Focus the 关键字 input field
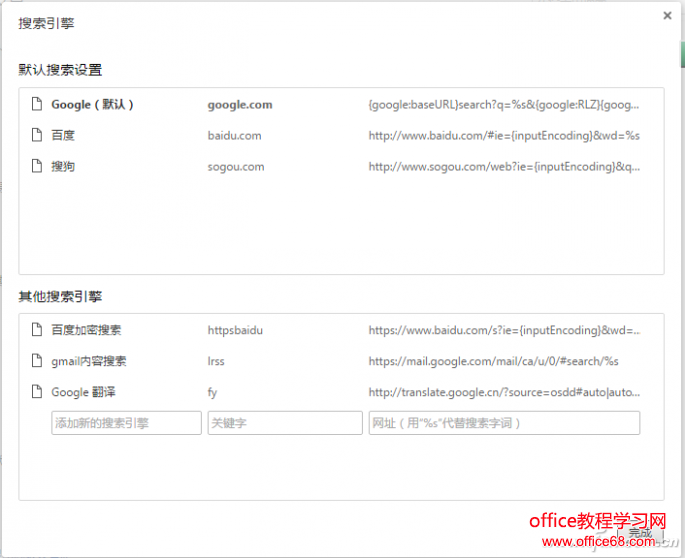This screenshot has height=558, width=685. pyautogui.click(x=285, y=423)
